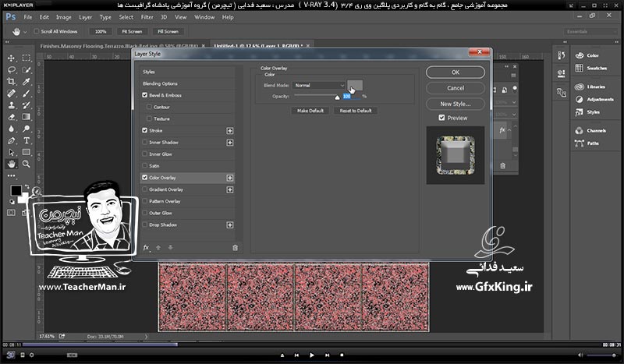
Task: Click the delete effect trash icon
Action: click(x=236, y=247)
